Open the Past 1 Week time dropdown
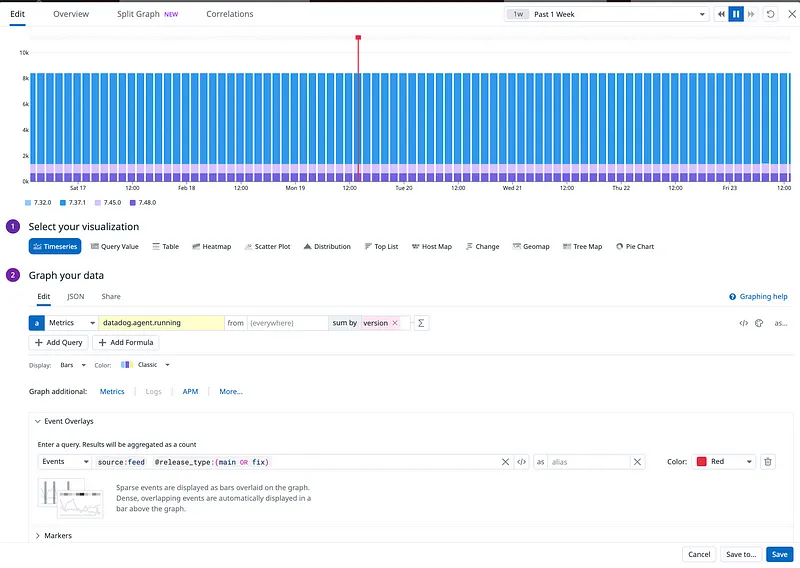 pyautogui.click(x=606, y=14)
